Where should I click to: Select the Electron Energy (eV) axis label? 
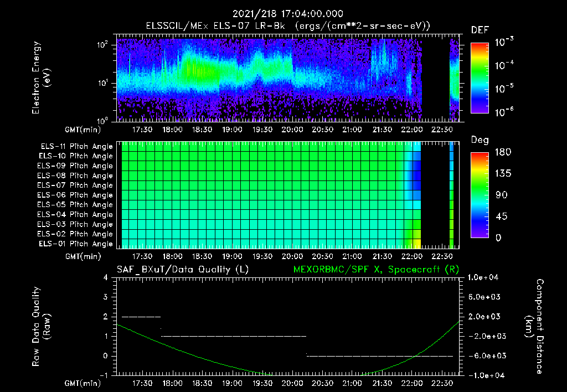coord(41,78)
